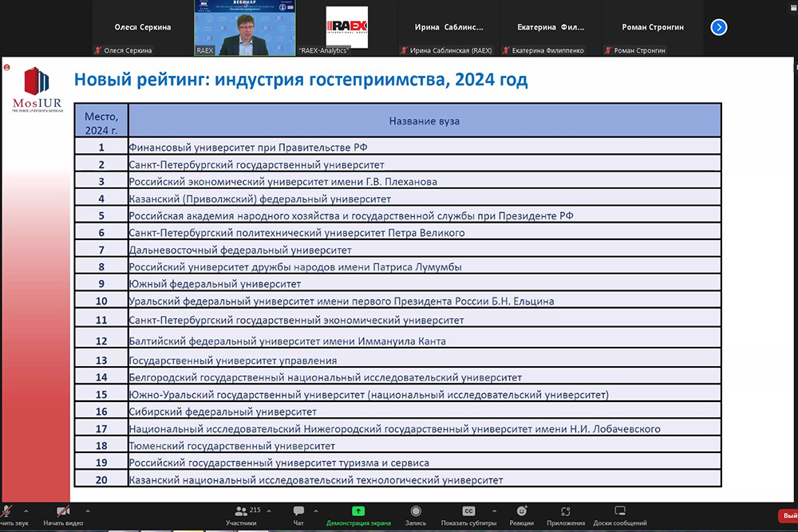This screenshot has height=532, width=798.
Task: Start video with the camera icon
Action: [x=62, y=511]
